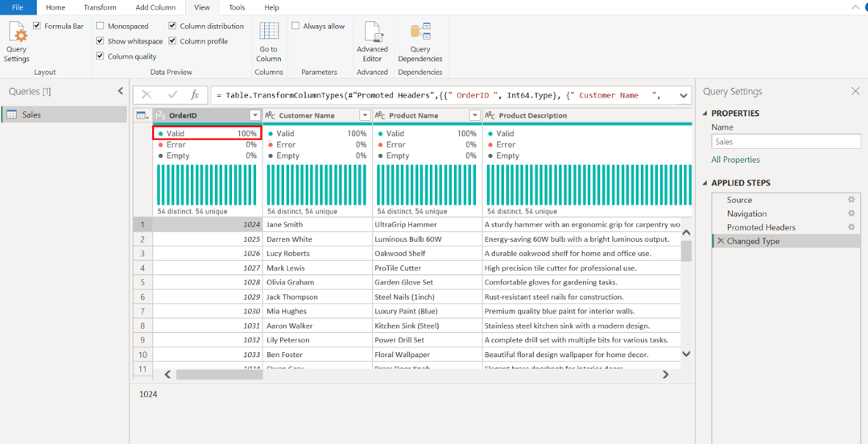This screenshot has width=868, height=444.
Task: Uncheck the Formula Bar checkbox
Action: tap(37, 26)
